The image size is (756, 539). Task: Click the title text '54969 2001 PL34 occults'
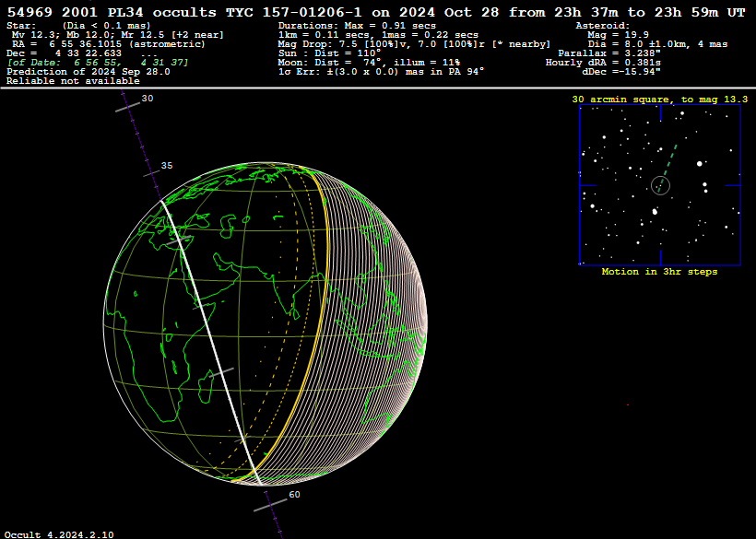(112, 13)
